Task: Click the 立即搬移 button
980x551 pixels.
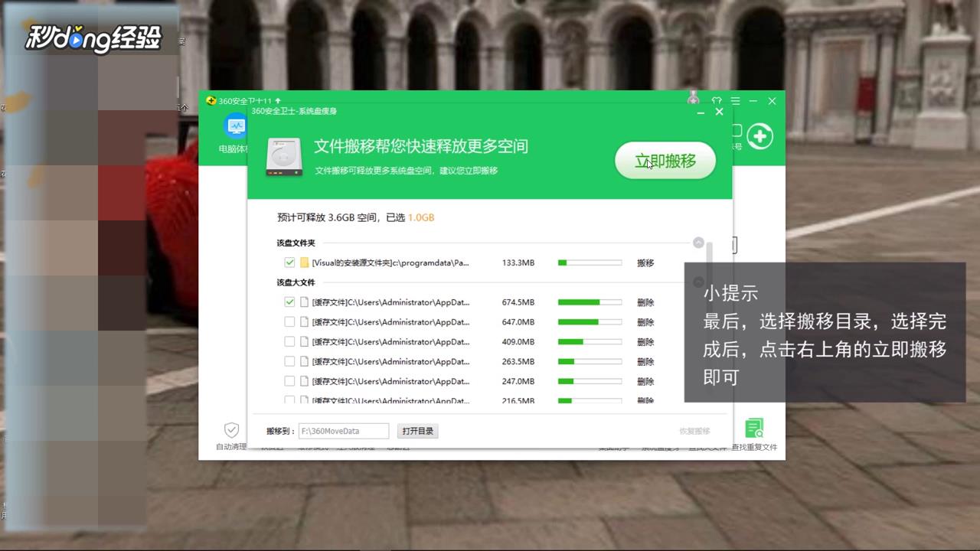Action: (x=665, y=161)
